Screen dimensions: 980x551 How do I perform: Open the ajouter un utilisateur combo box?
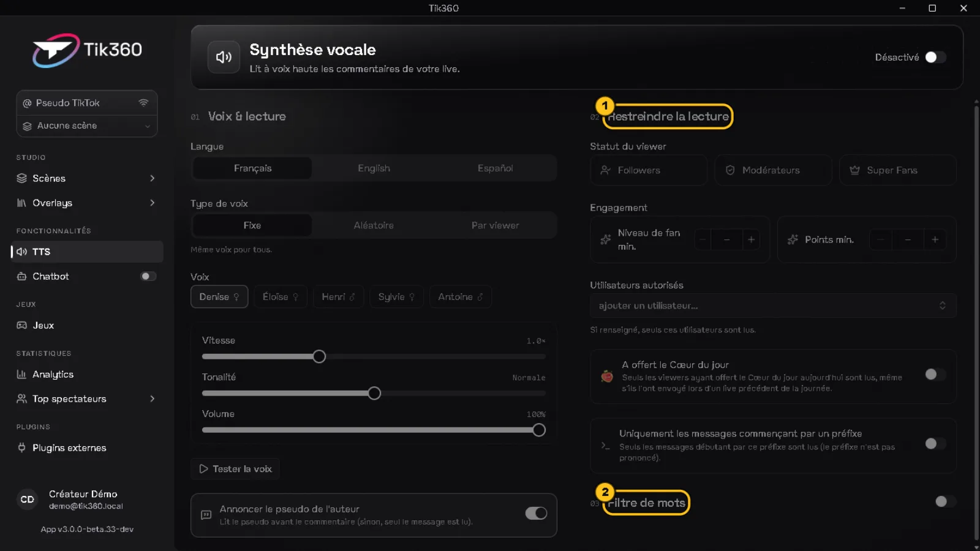click(773, 305)
